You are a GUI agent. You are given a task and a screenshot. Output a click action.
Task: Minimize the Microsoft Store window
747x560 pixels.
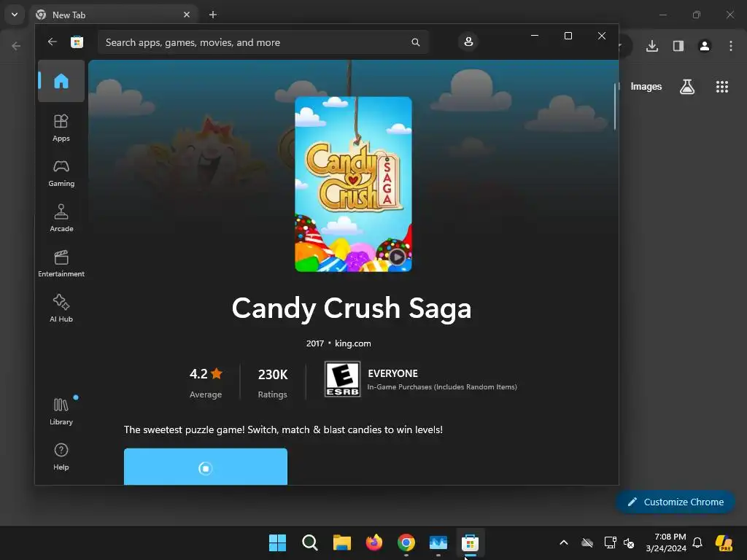pyautogui.click(x=535, y=36)
